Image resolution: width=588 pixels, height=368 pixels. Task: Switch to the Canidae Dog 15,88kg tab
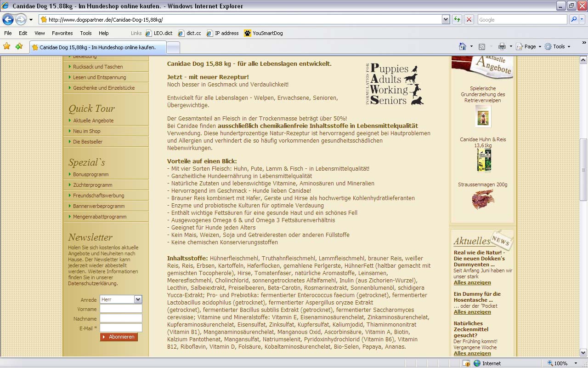click(x=97, y=47)
